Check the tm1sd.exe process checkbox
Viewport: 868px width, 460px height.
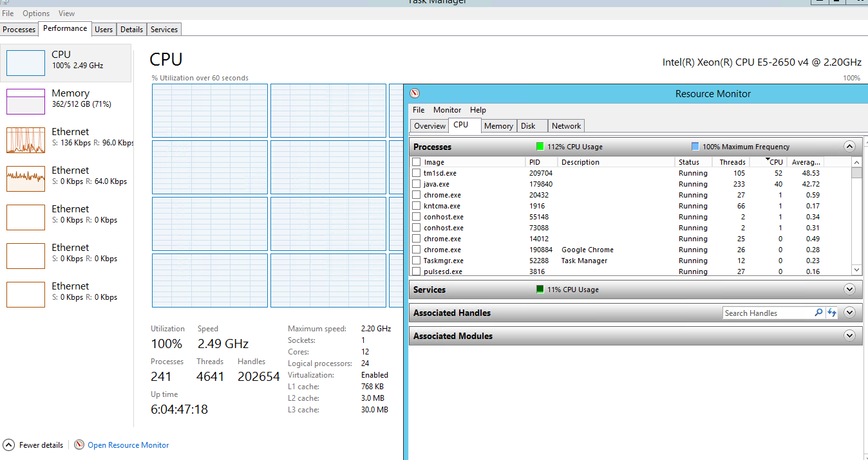pos(417,173)
